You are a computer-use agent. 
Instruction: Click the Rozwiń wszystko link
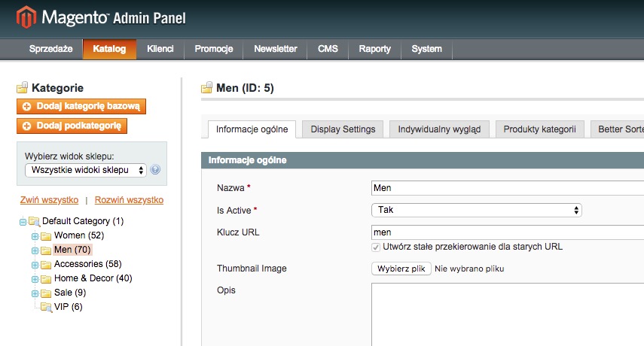coord(130,200)
